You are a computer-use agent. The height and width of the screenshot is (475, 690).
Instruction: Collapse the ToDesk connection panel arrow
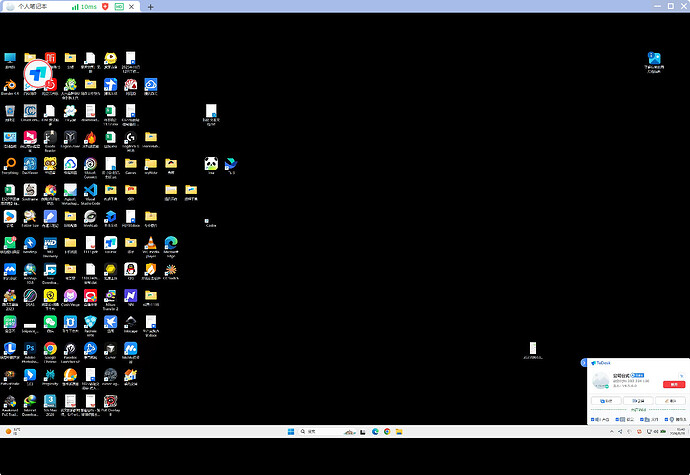tap(584, 363)
